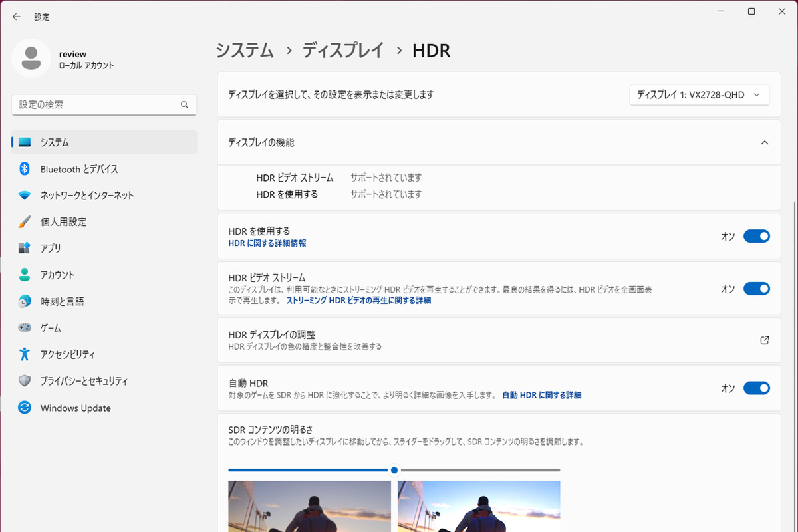Viewport: 798px width, 532px height.
Task: Click the 自動 HDR に関する詳細 link
Action: (x=542, y=395)
